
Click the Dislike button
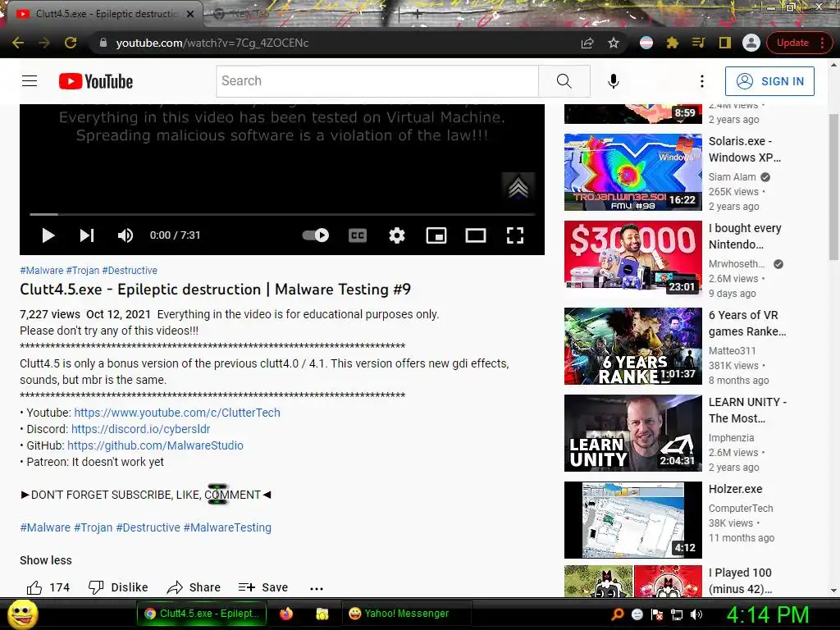point(118,587)
